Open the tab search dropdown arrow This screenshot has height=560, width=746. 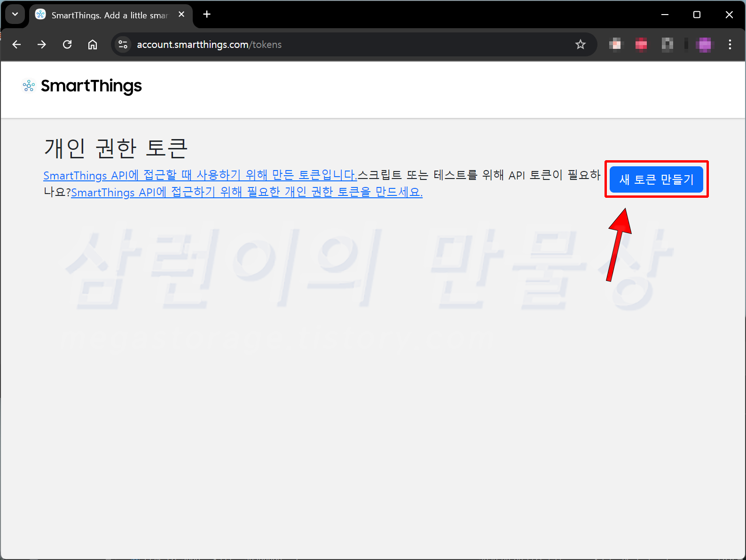tap(15, 15)
